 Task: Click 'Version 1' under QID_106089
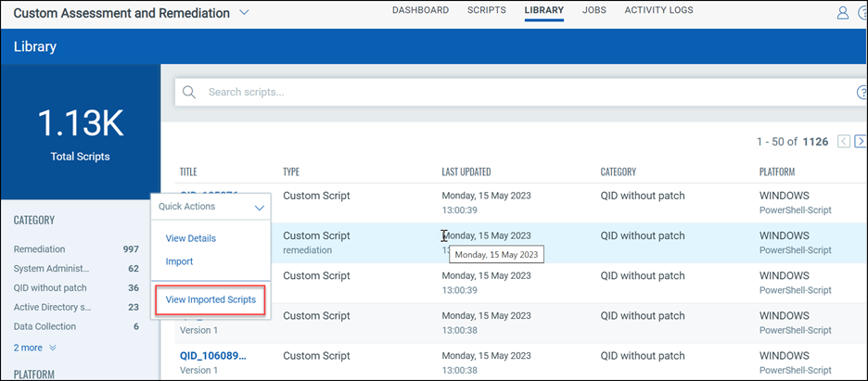(199, 371)
